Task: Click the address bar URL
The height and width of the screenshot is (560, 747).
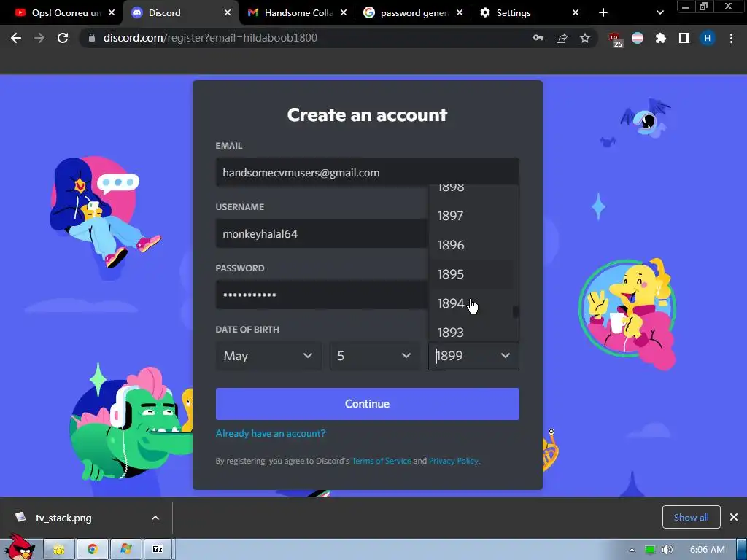Action: tap(210, 38)
